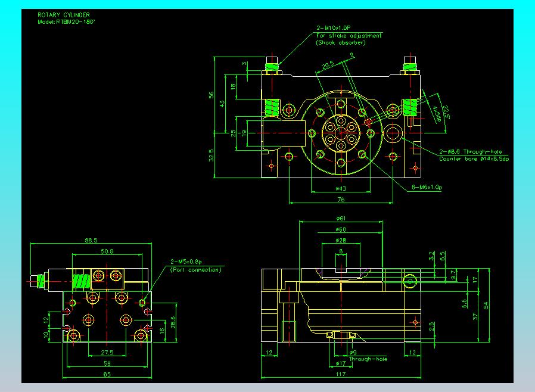
Task: Select the ø43 diameter dimension
Action: coord(341,188)
